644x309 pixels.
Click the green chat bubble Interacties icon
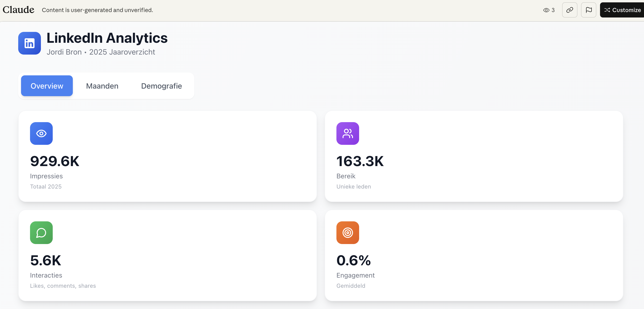(41, 232)
